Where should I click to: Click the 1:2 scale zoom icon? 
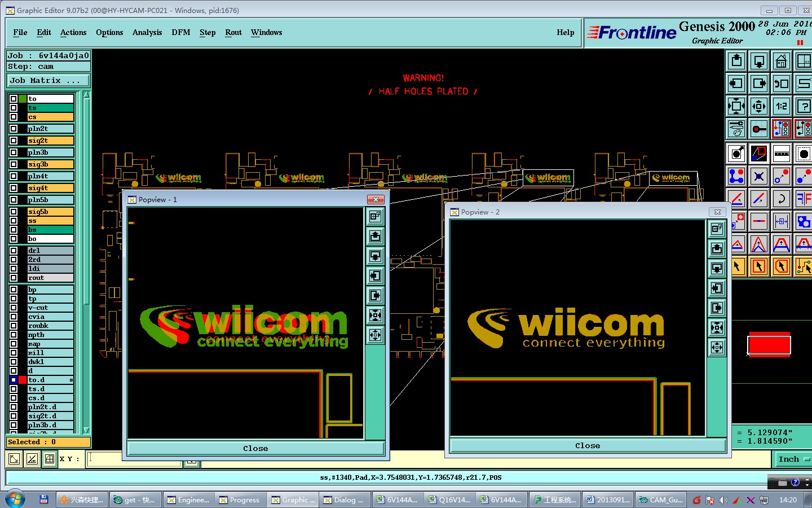[x=782, y=106]
